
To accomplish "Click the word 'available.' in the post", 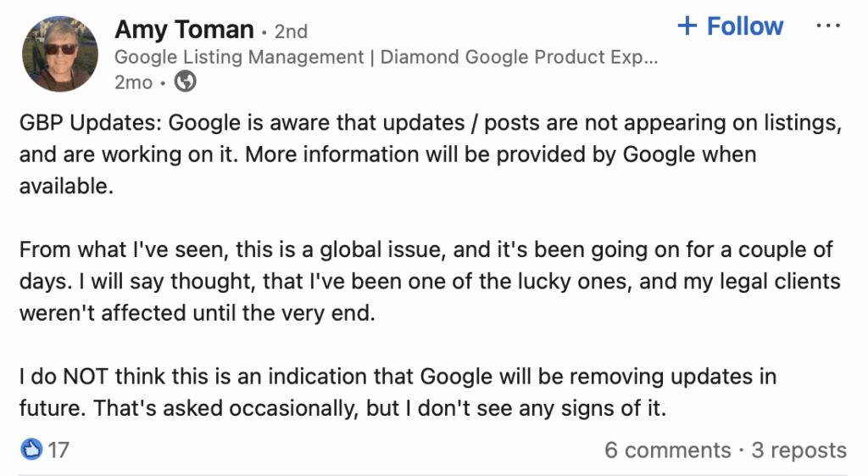I will [x=66, y=187].
